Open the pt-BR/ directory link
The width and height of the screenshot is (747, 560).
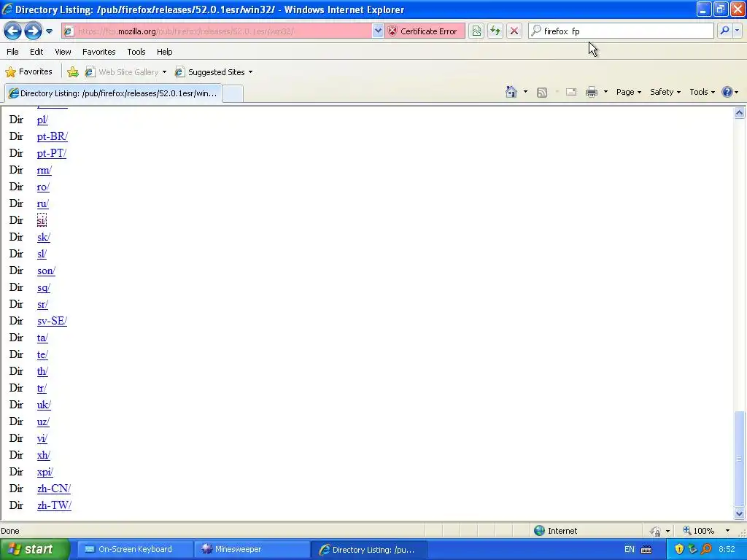tap(53, 136)
